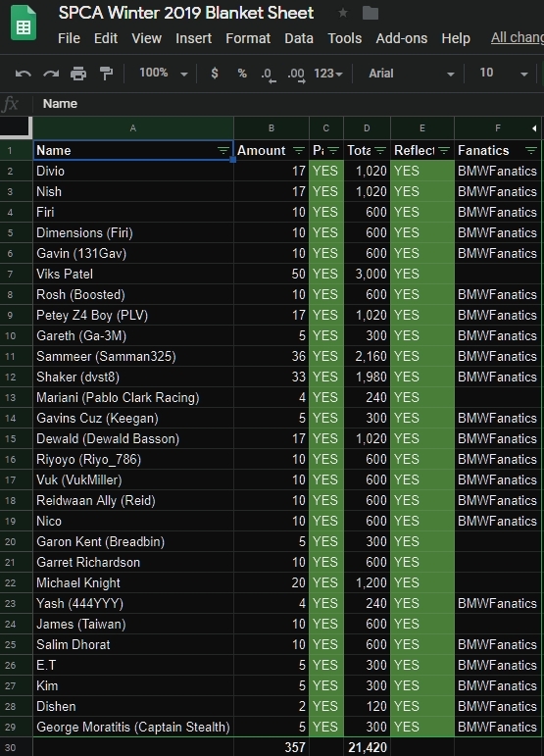
Task: Select the Michael Knight name cell
Action: click(133, 582)
